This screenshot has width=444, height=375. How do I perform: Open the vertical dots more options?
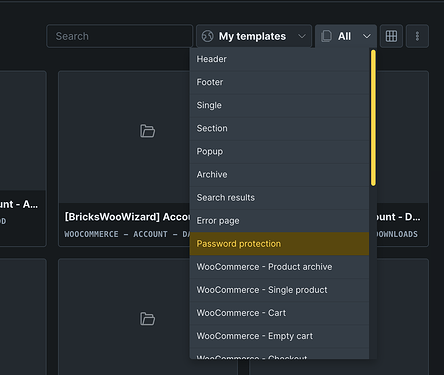(x=417, y=36)
